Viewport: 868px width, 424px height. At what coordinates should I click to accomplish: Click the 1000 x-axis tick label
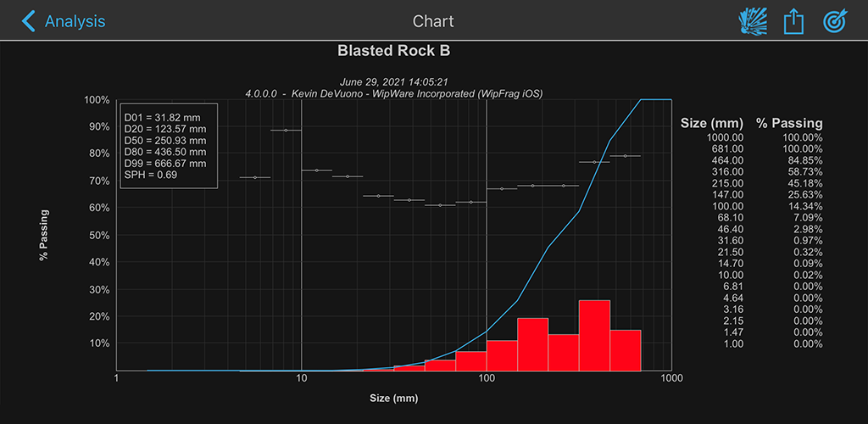(x=671, y=379)
